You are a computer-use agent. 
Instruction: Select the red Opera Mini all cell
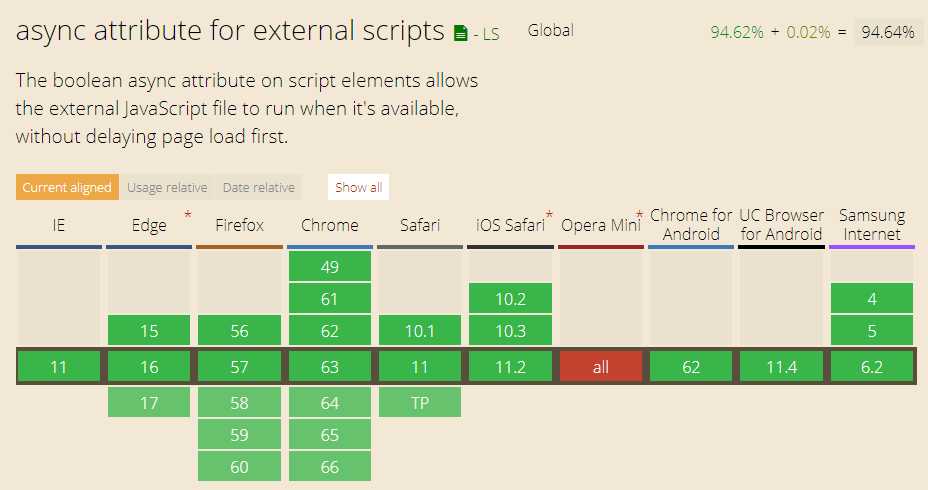tap(600, 367)
